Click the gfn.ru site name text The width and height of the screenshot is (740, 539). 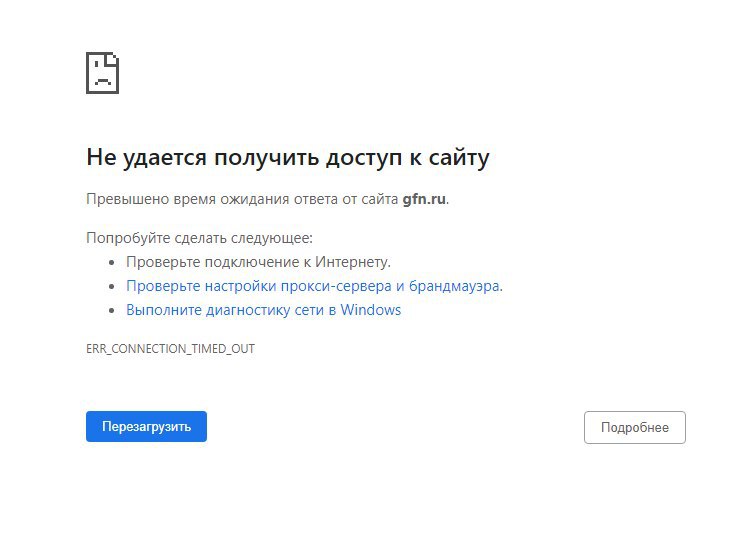click(424, 200)
